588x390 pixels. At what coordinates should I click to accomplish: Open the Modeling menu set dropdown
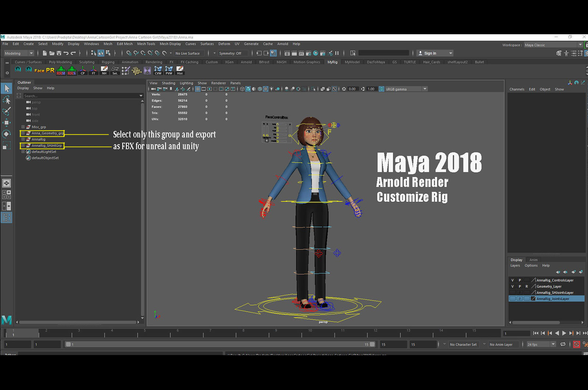tap(19, 53)
